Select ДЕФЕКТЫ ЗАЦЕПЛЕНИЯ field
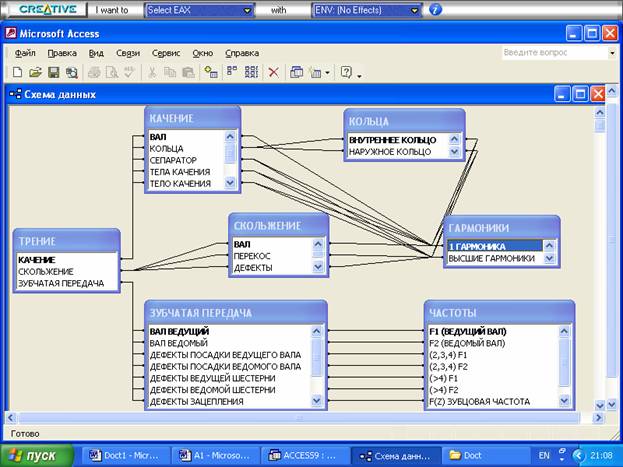Image resolution: width=623 pixels, height=467 pixels. (x=230, y=401)
